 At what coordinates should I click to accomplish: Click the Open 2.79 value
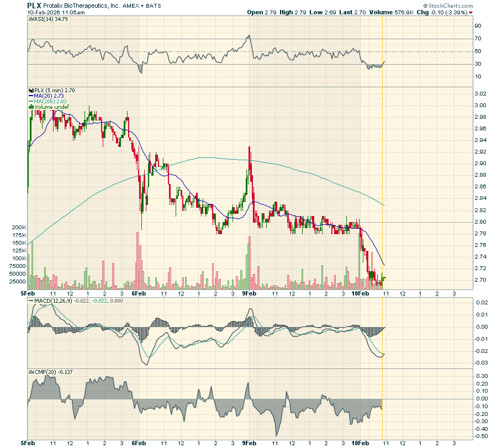[x=262, y=12]
